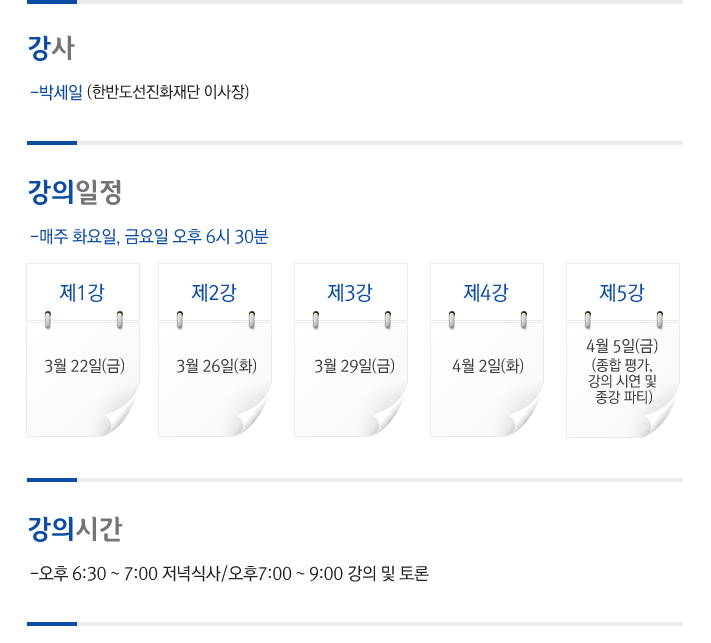Select the 제2강 calendar card header
Viewport: 711px width, 643px height.
click(x=214, y=292)
